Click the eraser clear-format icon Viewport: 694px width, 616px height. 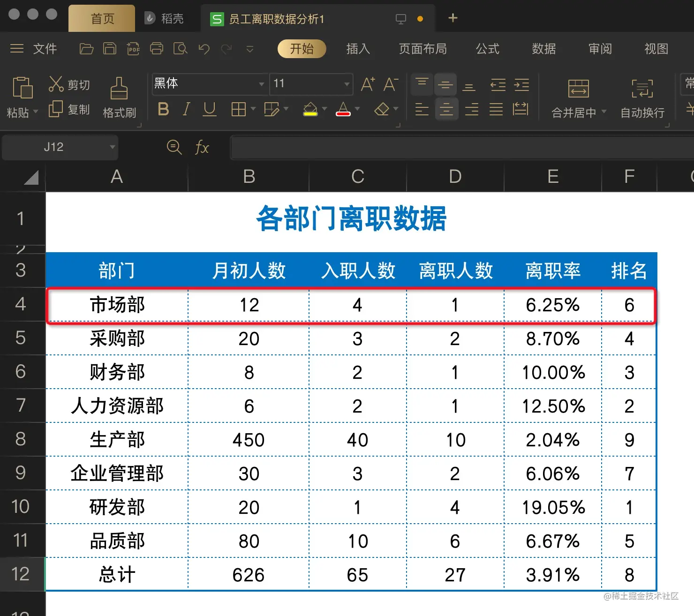tap(382, 109)
